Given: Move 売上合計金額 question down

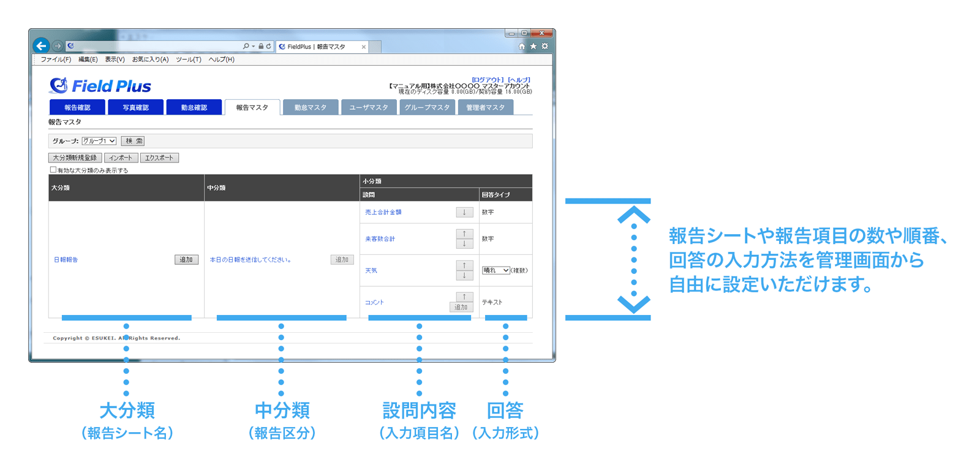Looking at the screenshot, I should [x=464, y=212].
